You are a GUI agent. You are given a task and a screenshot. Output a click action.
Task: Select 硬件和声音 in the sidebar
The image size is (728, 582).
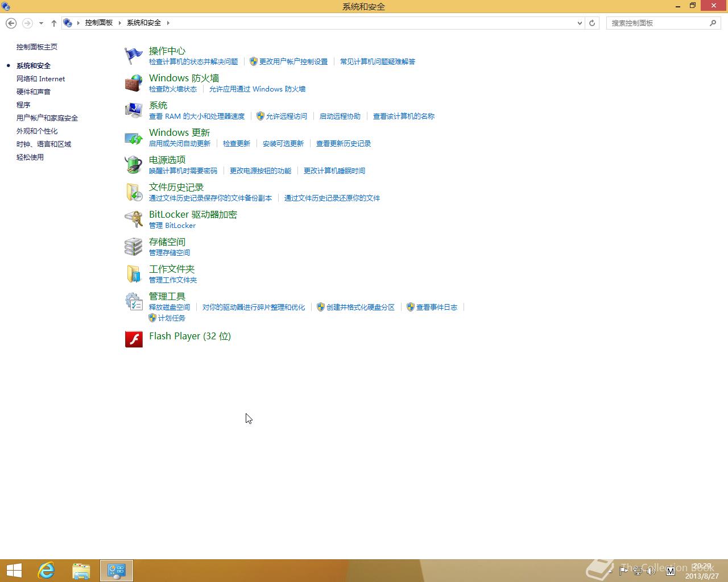[x=34, y=92]
